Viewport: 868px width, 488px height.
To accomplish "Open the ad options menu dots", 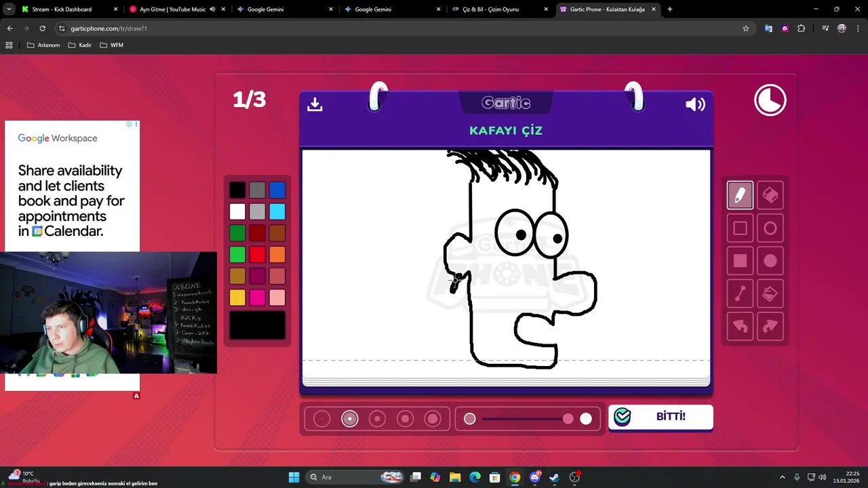I will (136, 124).
